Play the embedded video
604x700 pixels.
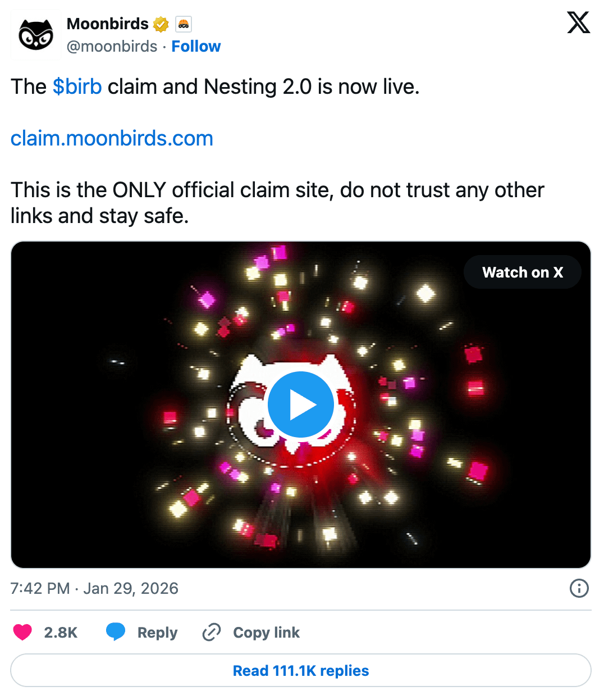[x=301, y=404]
